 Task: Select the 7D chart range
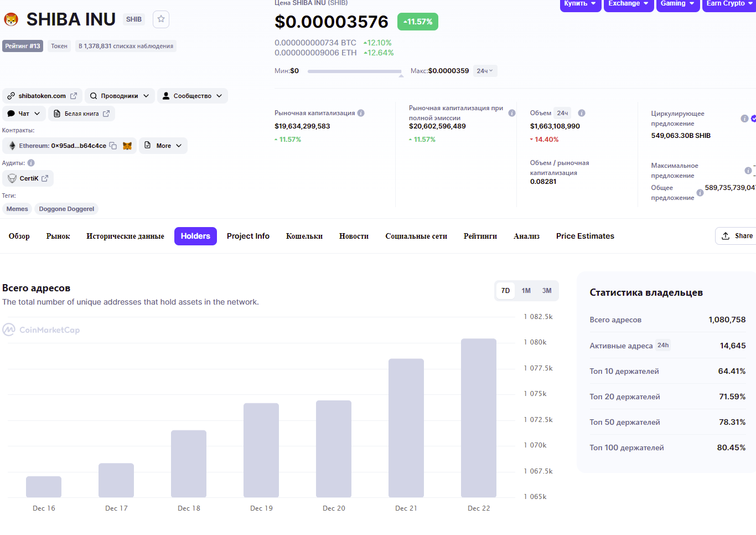505,291
